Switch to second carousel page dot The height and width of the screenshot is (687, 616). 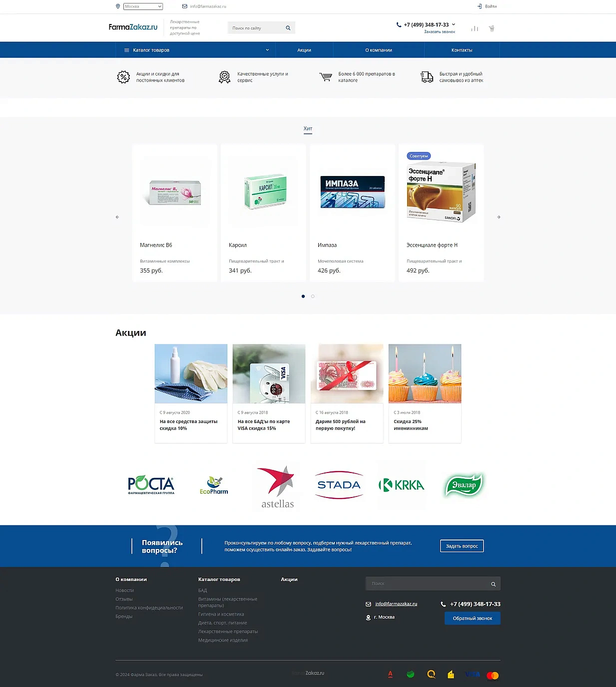[313, 296]
